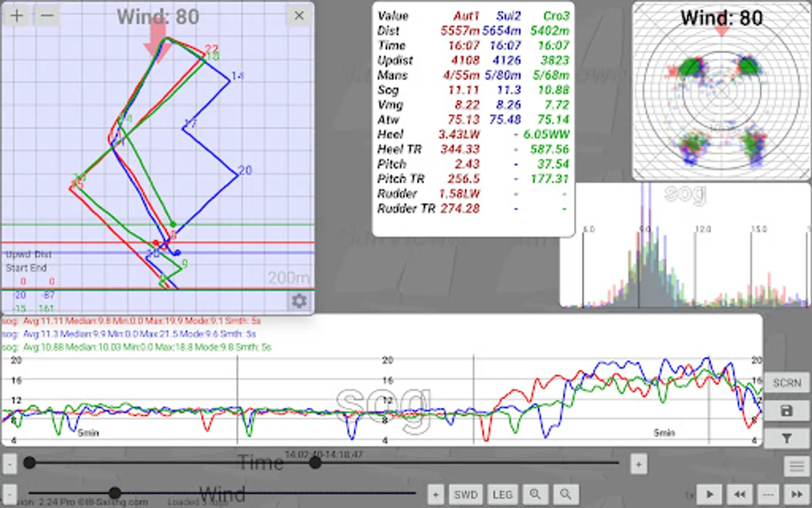Click the save (floppy disk) icon
The height and width of the screenshot is (508, 812).
[787, 411]
